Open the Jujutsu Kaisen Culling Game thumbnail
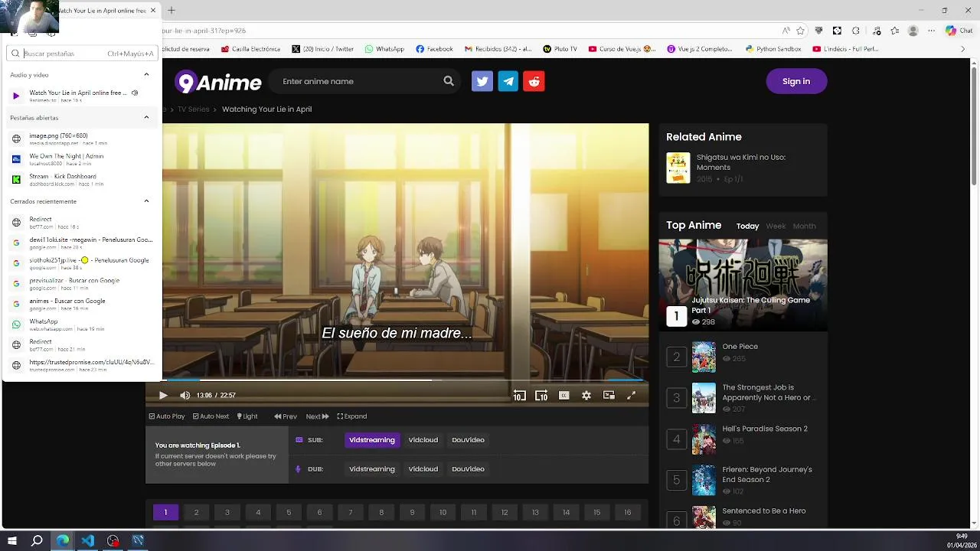 pos(743,285)
